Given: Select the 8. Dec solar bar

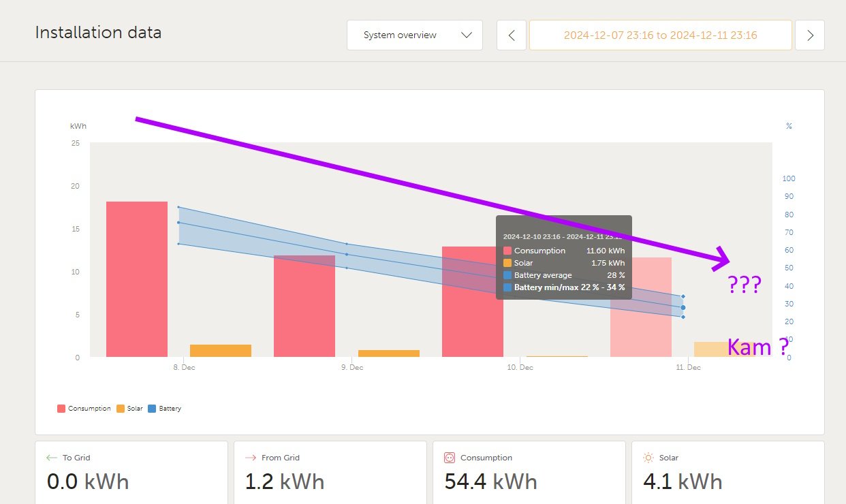Looking at the screenshot, I should click(x=221, y=351).
